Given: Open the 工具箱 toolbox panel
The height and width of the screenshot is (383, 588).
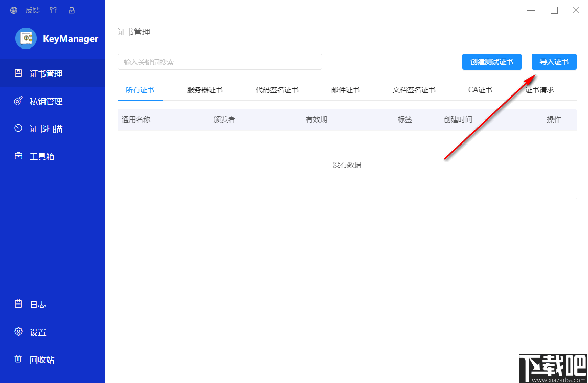Looking at the screenshot, I should click(41, 156).
